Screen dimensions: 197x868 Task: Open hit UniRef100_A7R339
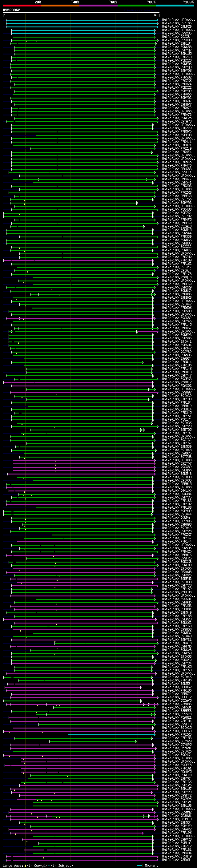[x=177, y=236]
